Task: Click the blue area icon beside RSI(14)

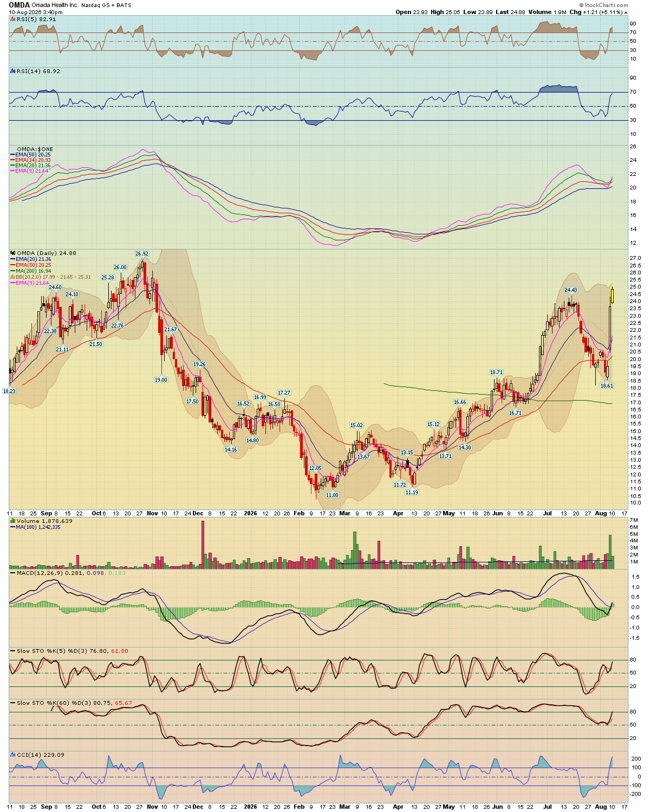Action: pyautogui.click(x=13, y=71)
